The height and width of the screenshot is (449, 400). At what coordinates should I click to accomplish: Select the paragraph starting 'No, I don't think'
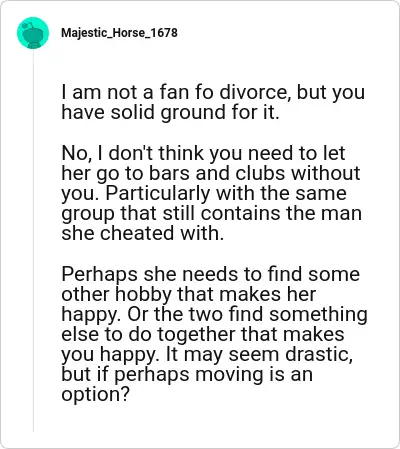[211, 193]
